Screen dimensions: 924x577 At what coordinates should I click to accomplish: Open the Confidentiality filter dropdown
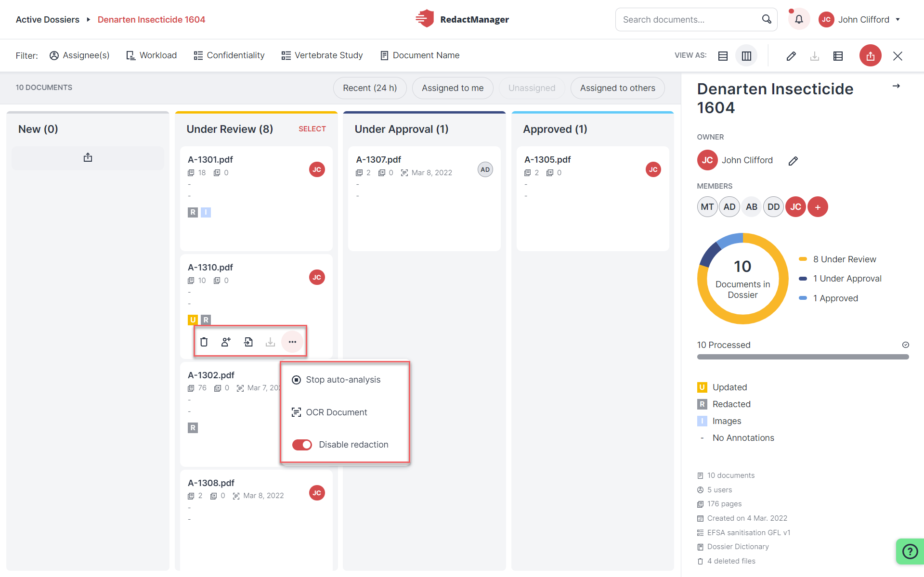[229, 55]
